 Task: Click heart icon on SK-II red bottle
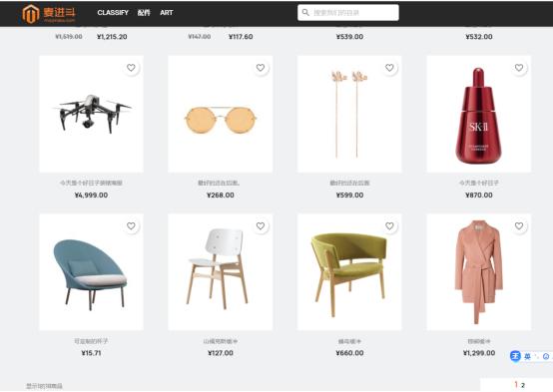click(x=519, y=68)
